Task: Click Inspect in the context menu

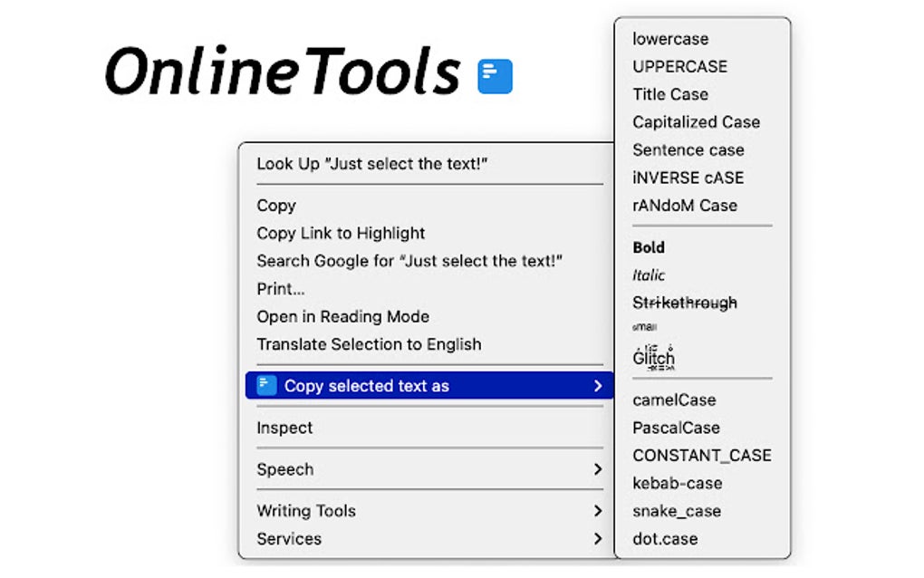Action: (284, 427)
